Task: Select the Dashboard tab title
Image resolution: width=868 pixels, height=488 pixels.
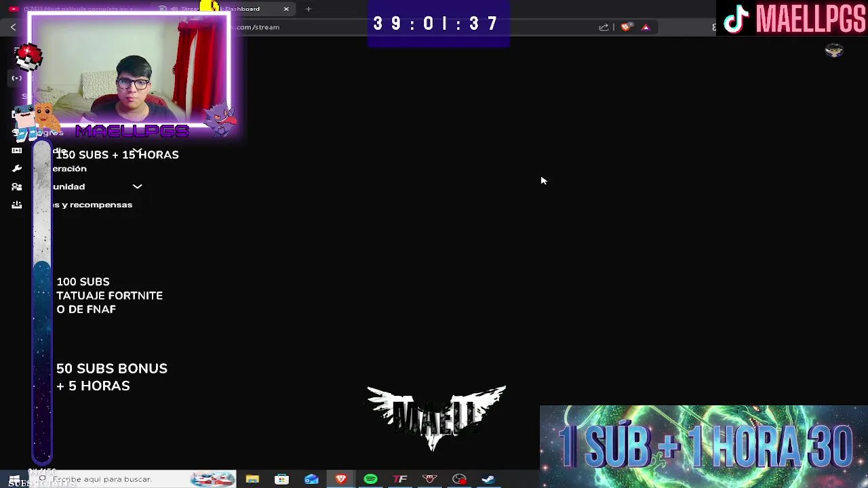Action: 243,9
